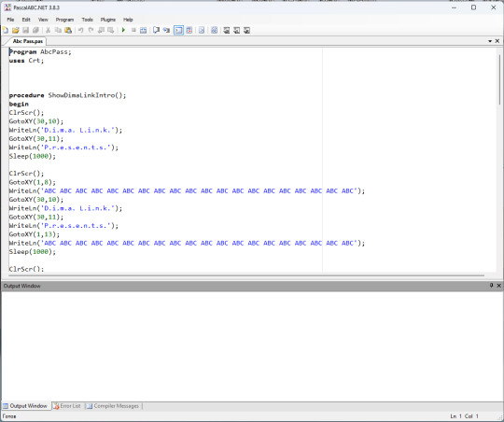Click the Compile icon after Stop

click(144, 30)
